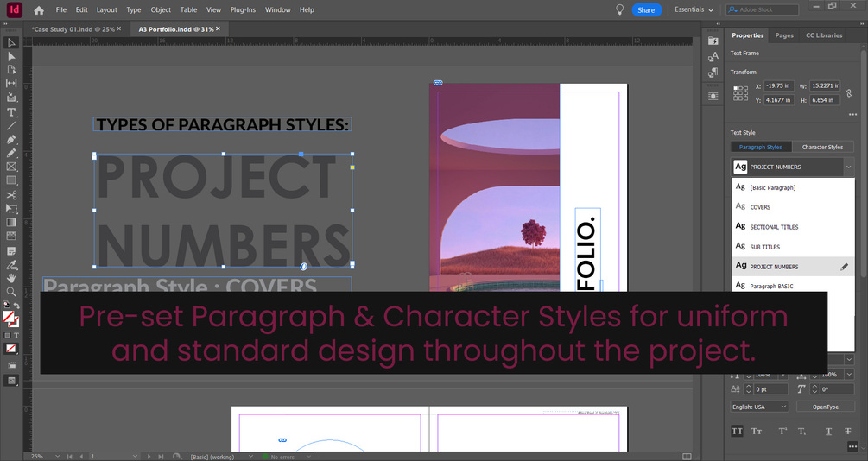Select the Content Collector tool

[11, 98]
